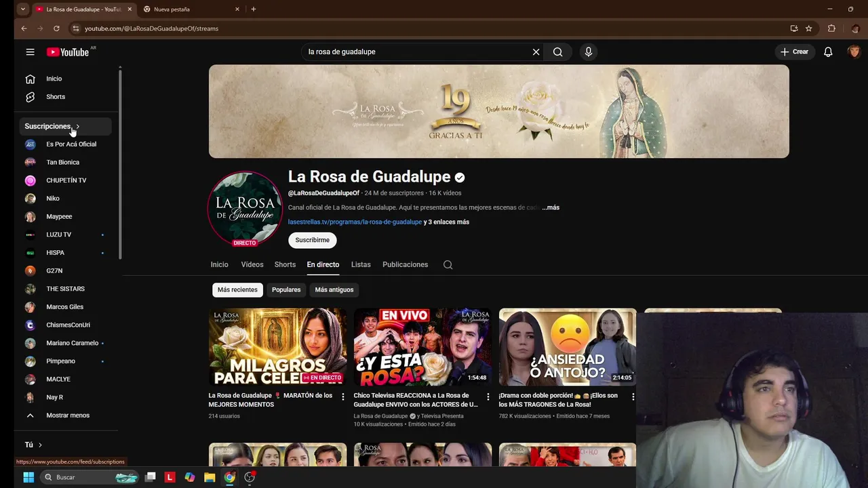Image resolution: width=868 pixels, height=488 pixels.
Task: Search within the channel via magnifier
Action: (x=448, y=265)
